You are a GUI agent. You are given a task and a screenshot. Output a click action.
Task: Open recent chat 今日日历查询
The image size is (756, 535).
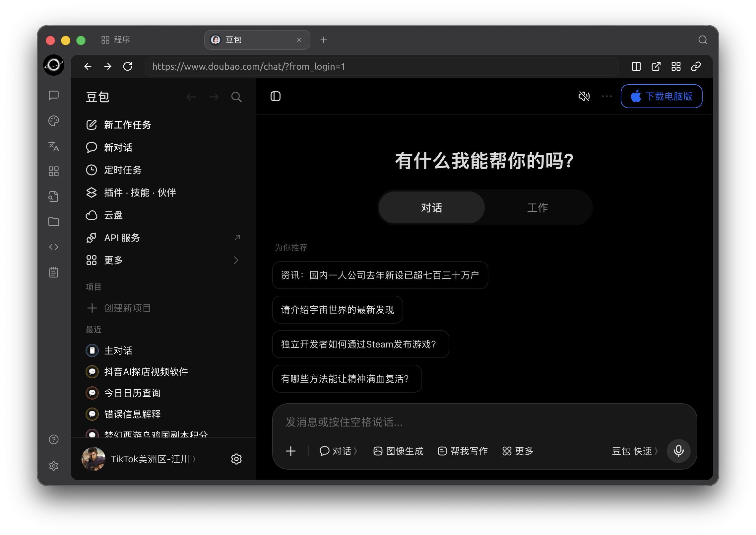pos(163,393)
